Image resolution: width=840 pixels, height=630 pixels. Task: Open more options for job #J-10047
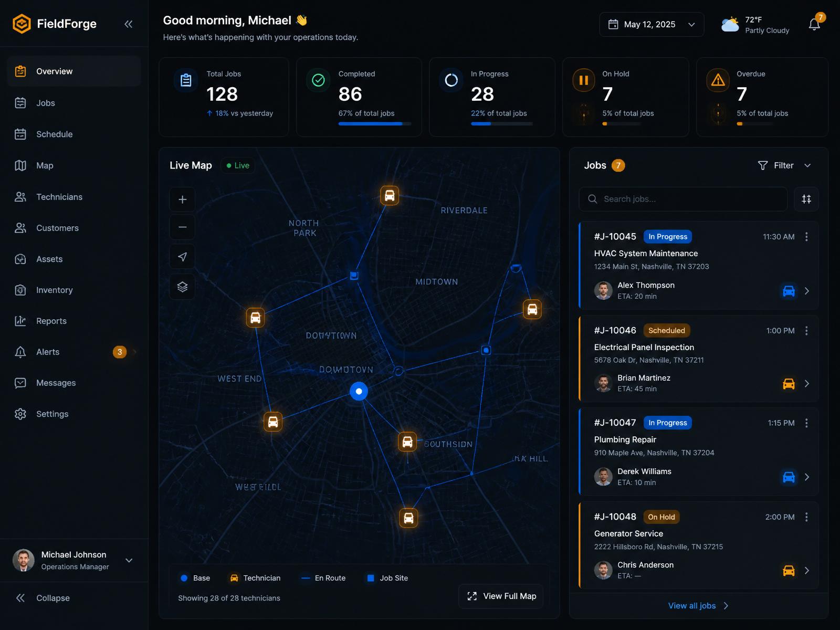coord(806,423)
